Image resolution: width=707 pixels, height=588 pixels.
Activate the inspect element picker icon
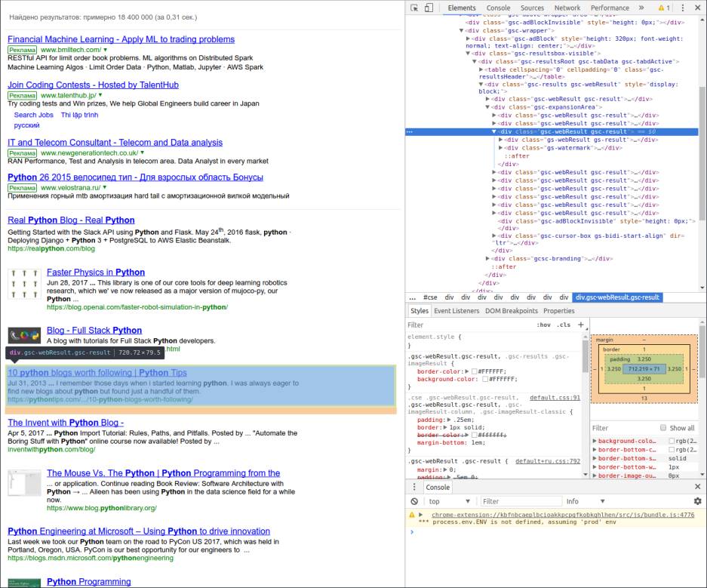414,8
